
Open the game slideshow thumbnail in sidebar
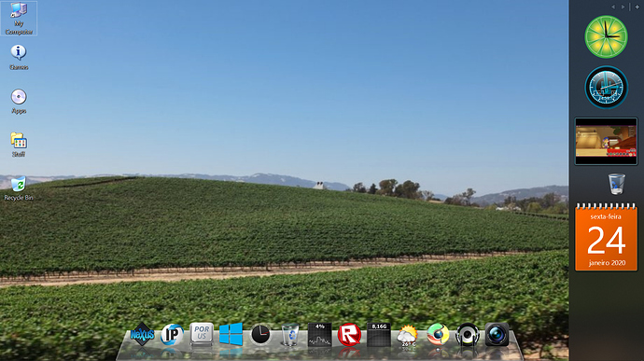pos(606,141)
